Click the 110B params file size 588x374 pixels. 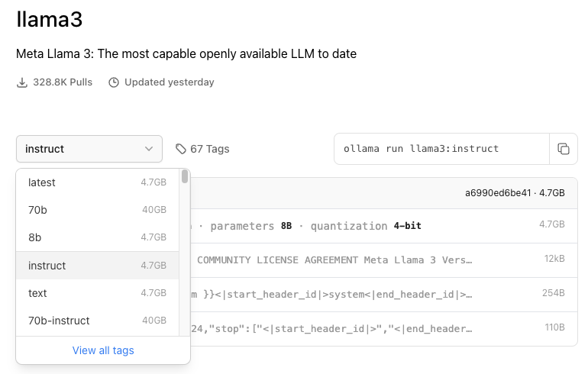pyautogui.click(x=554, y=327)
